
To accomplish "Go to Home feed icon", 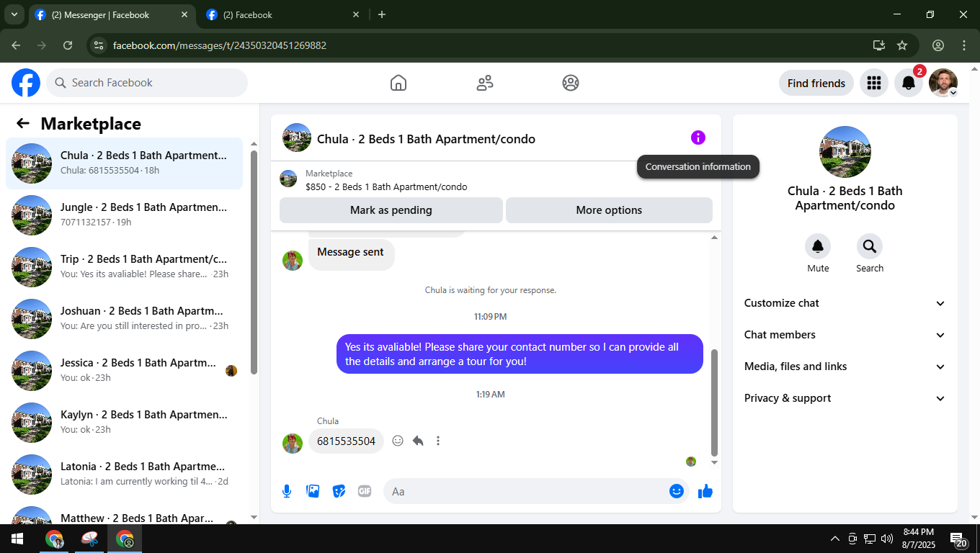I will (398, 83).
